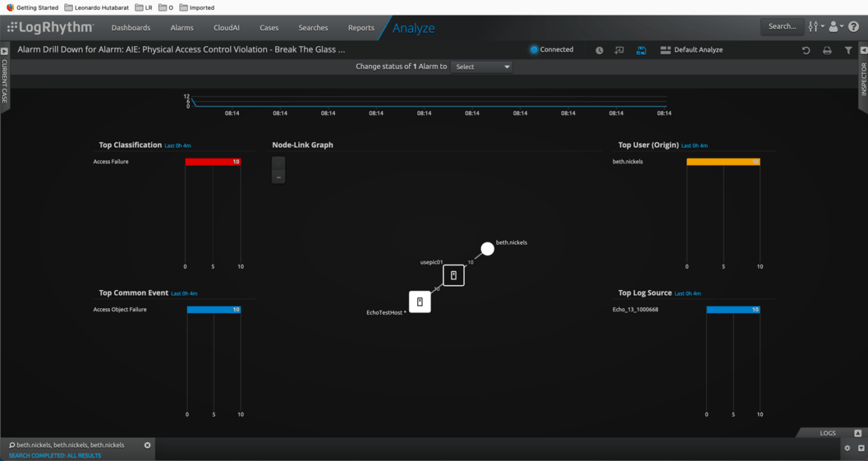Toggle the Connected status indicator
This screenshot has width=868, height=461.
[553, 49]
